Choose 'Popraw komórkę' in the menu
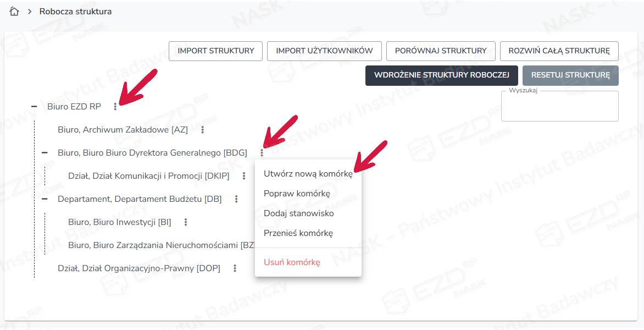Image resolution: width=644 pixels, height=330 pixels. [297, 194]
